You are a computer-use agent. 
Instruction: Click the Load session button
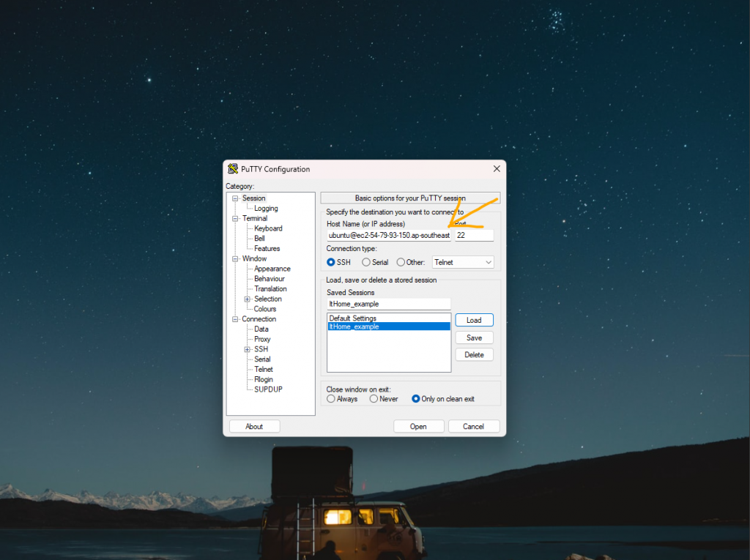[x=474, y=320]
